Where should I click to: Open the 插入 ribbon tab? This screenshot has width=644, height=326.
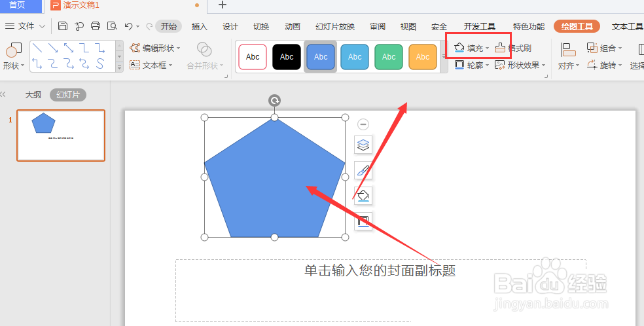(x=199, y=27)
